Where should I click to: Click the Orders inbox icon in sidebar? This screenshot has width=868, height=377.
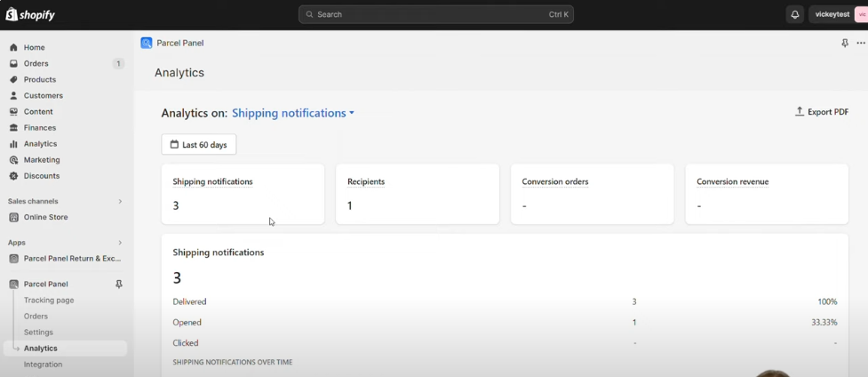[x=14, y=64]
